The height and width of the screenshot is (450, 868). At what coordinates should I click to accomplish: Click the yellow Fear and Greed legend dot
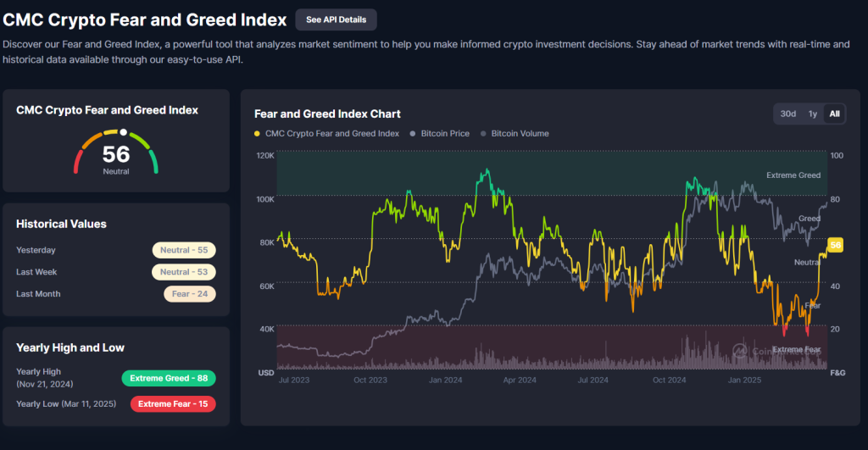(258, 134)
